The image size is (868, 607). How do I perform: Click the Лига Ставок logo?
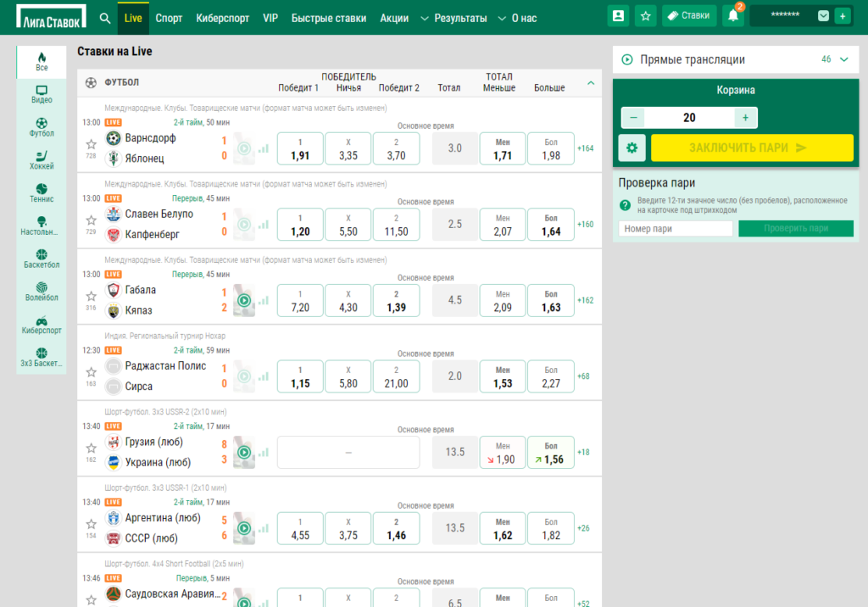pyautogui.click(x=51, y=17)
